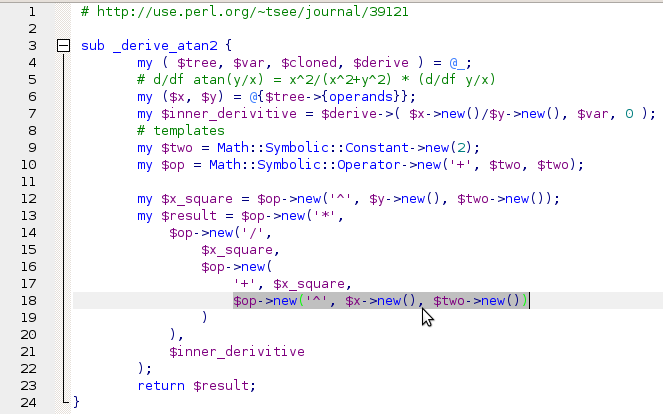Click the "$op->new('/'," line
663x414 pixels.
(x=220, y=233)
